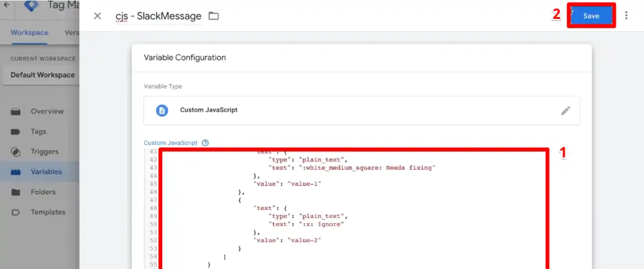This screenshot has height=269, width=644.
Task: Edit the variable name cjs - SlackMessage
Action: click(x=158, y=16)
